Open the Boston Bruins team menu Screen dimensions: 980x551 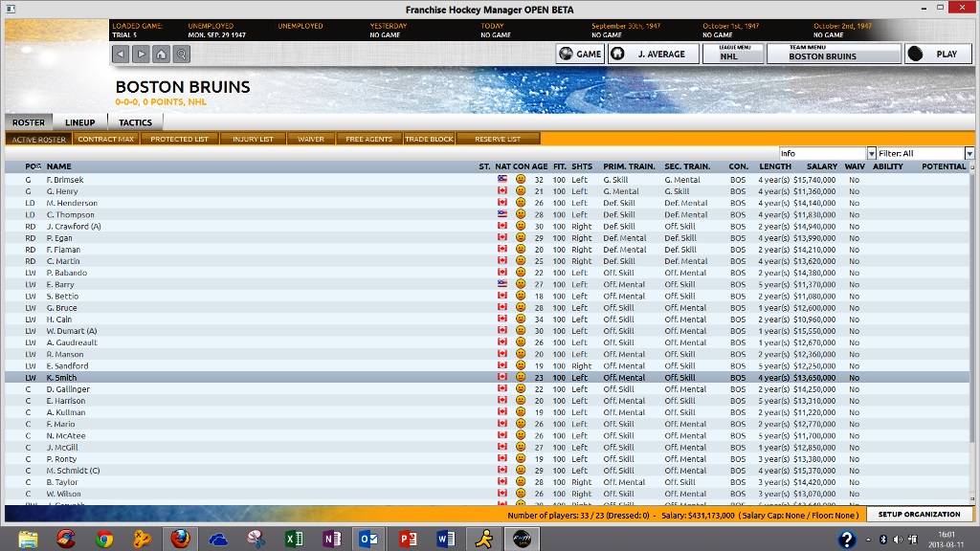pos(834,54)
